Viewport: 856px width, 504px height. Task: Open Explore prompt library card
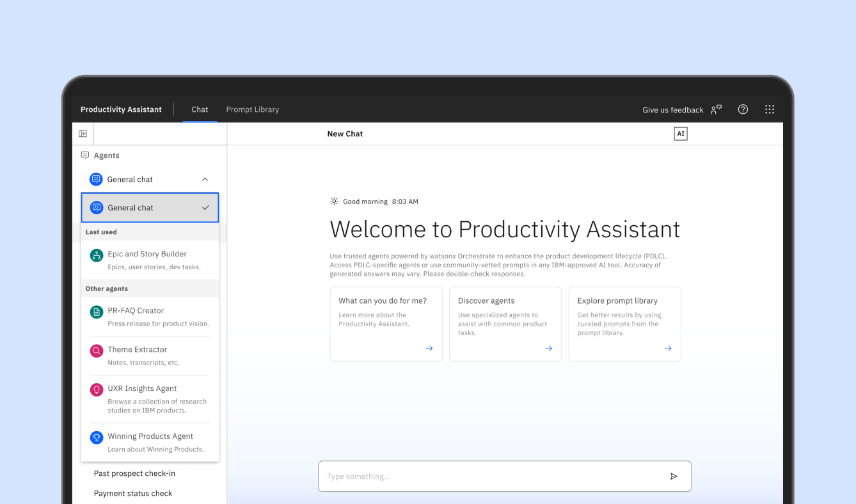625,324
